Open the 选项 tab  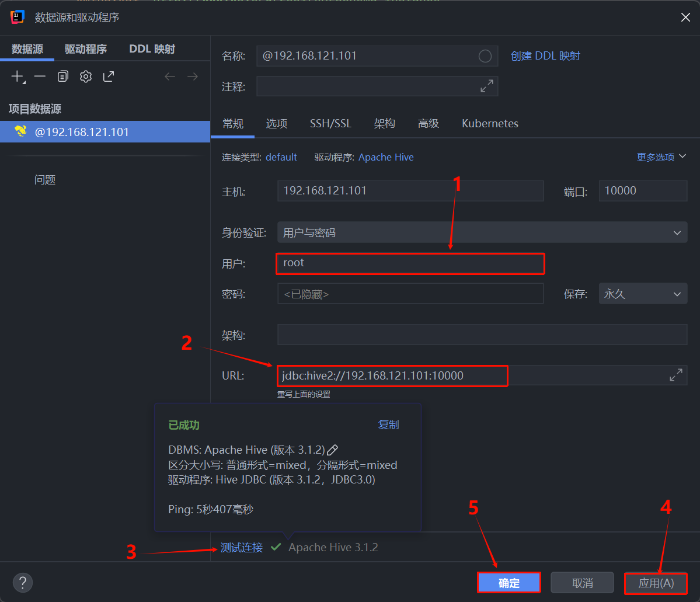coord(277,124)
